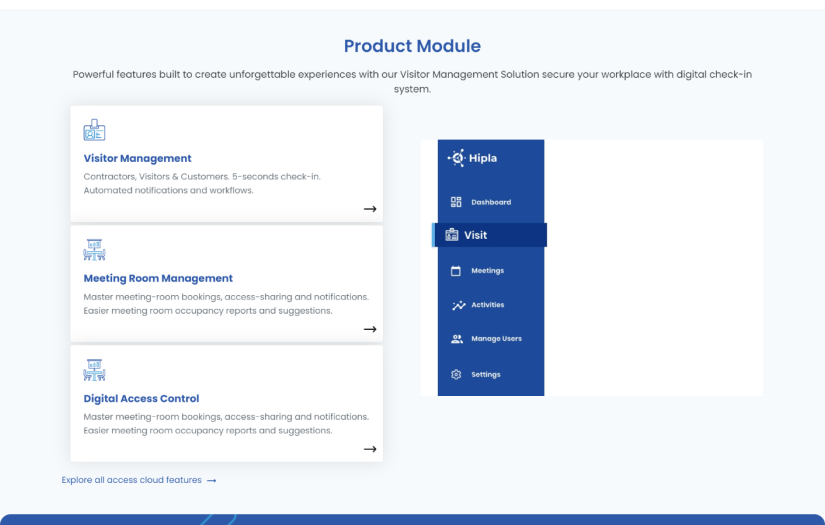Click the Digital Access Control card icon
825x525 pixels.
pos(94,370)
